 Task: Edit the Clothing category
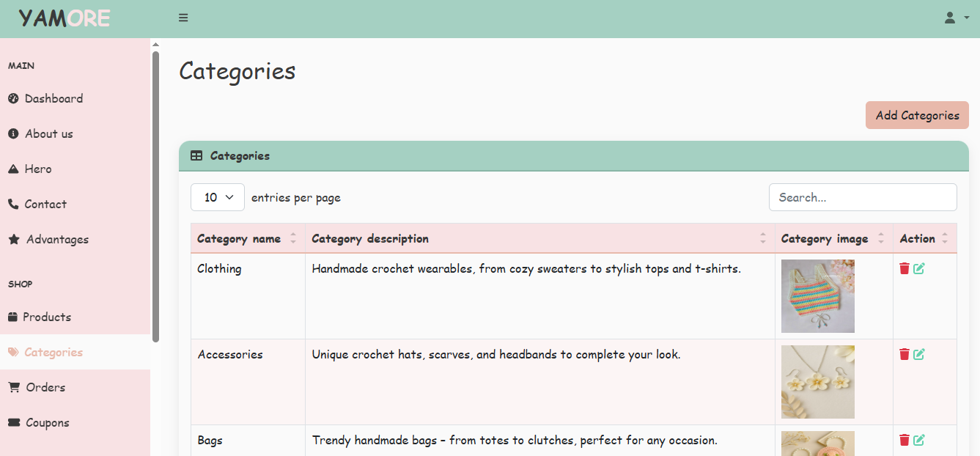919,268
